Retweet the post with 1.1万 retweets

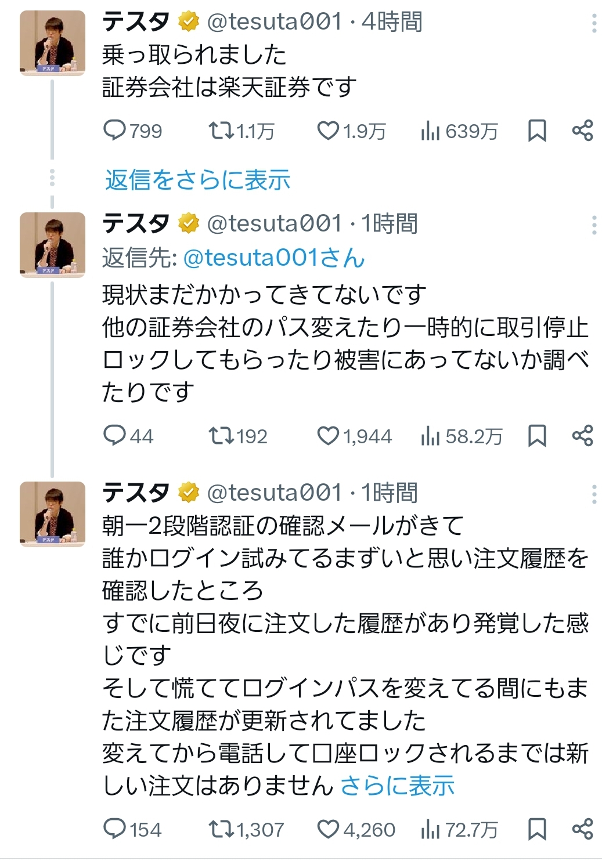click(221, 131)
